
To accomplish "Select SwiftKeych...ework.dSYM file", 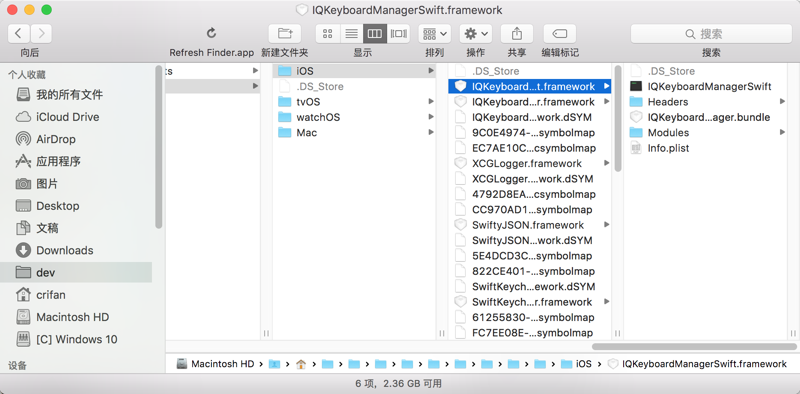I will click(530, 286).
